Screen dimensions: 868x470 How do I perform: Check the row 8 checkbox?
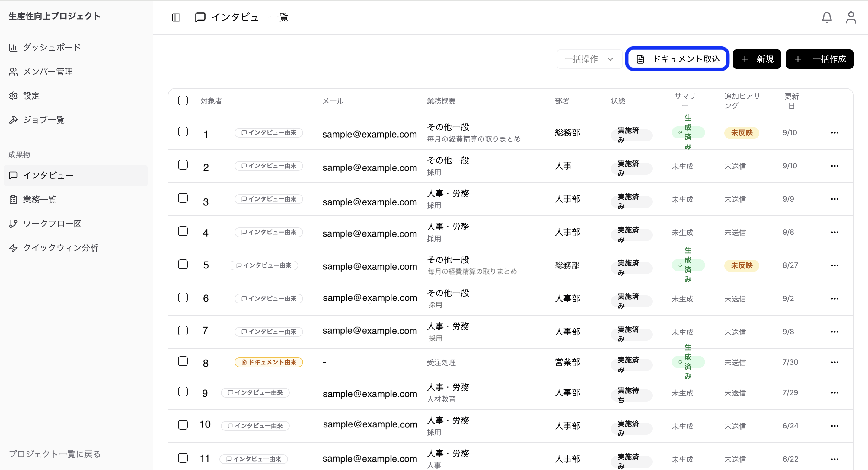click(183, 361)
